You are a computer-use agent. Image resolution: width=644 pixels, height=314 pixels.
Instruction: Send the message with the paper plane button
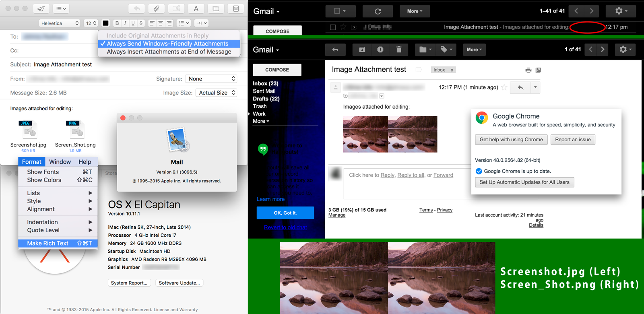[x=41, y=8]
